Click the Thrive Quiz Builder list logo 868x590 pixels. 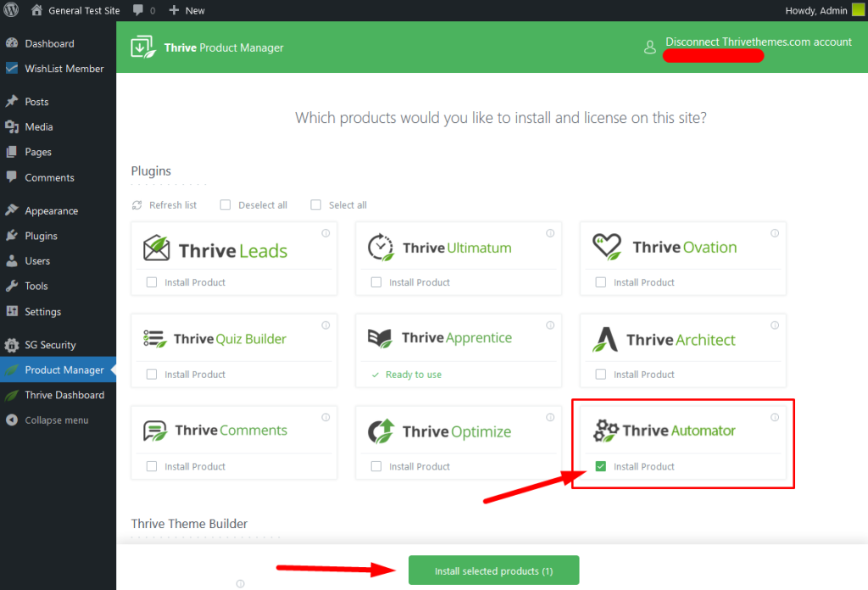155,339
